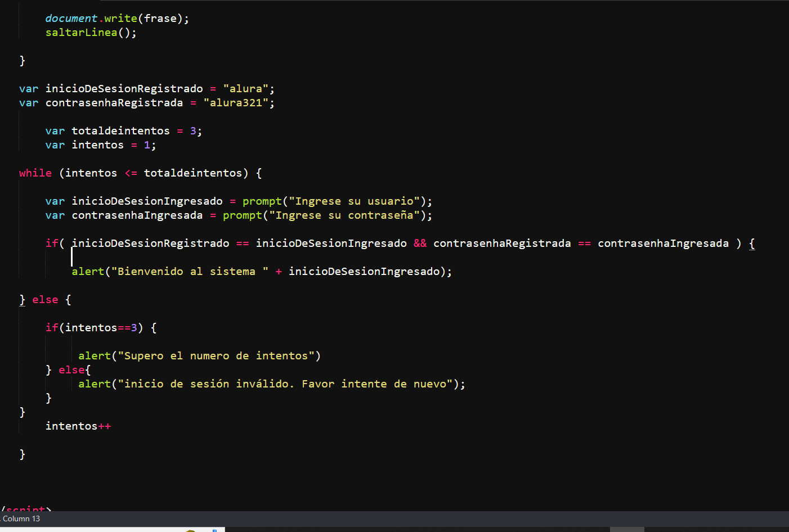The width and height of the screenshot is (789, 532).
Task: Click the 'saltarLinea();' function call
Action: click(91, 33)
